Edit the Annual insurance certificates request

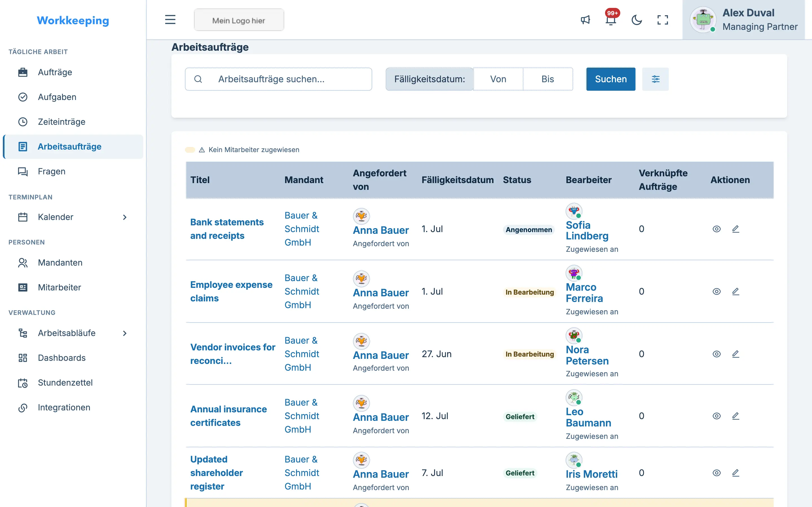point(736,416)
